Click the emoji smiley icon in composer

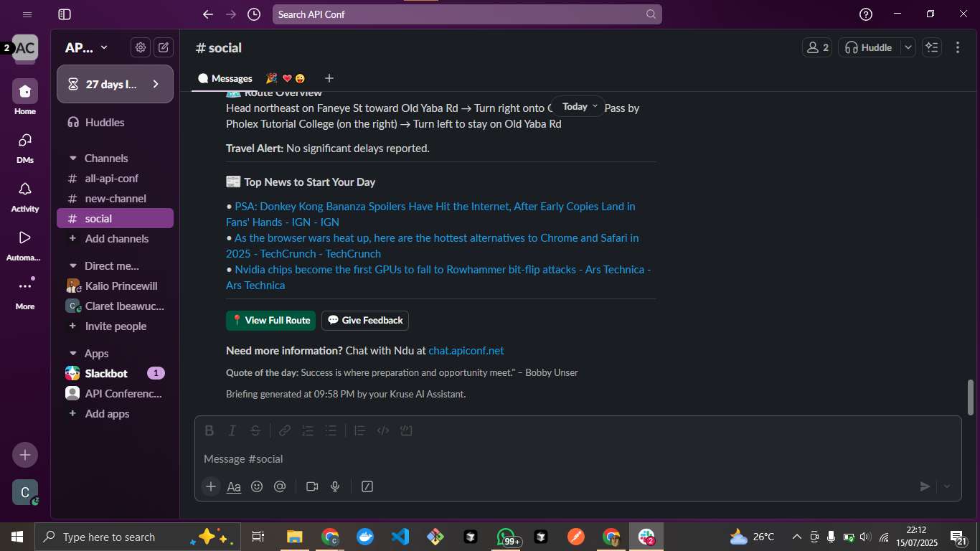click(x=257, y=486)
